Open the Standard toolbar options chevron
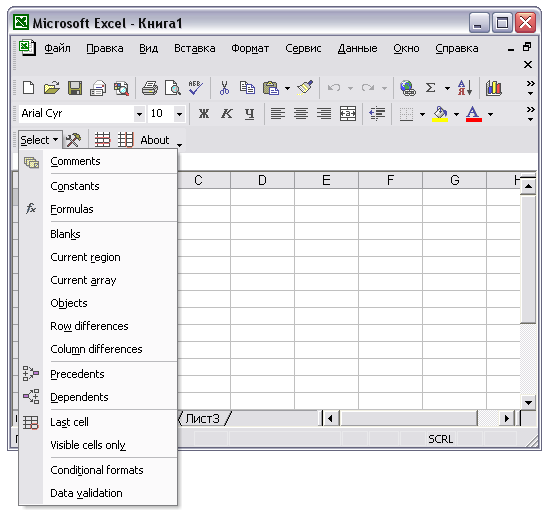Image resolution: width=546 pixels, height=512 pixels. click(530, 88)
